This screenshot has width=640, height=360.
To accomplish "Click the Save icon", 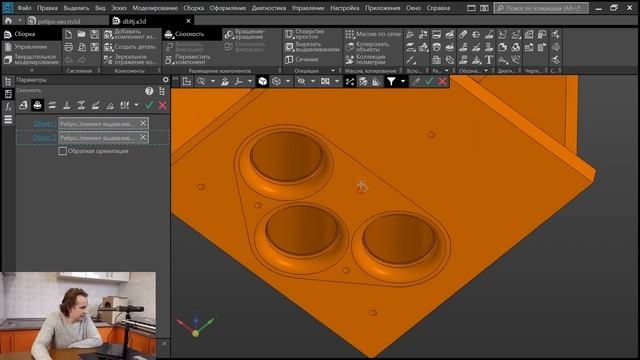I will (95, 35).
